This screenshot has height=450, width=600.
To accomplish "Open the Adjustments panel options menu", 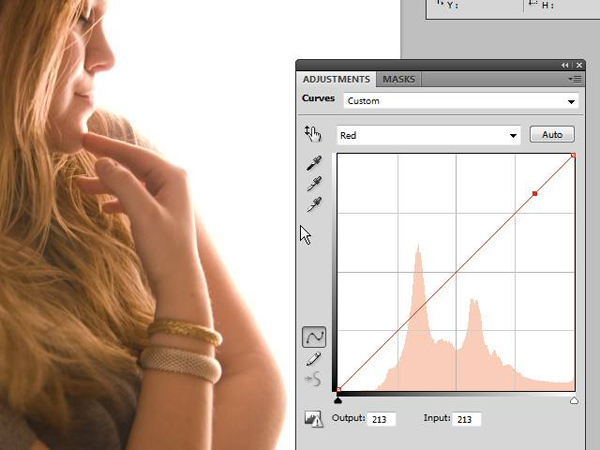I will pyautogui.click(x=574, y=79).
